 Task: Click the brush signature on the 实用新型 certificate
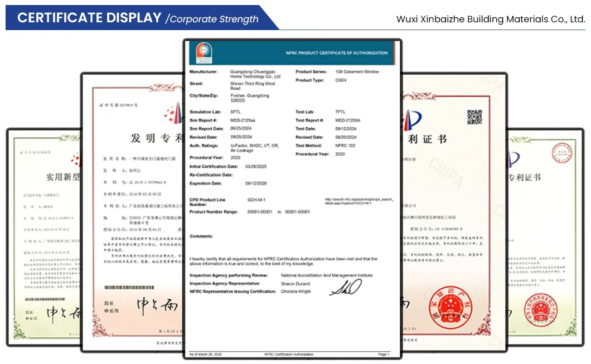[x=64, y=315]
